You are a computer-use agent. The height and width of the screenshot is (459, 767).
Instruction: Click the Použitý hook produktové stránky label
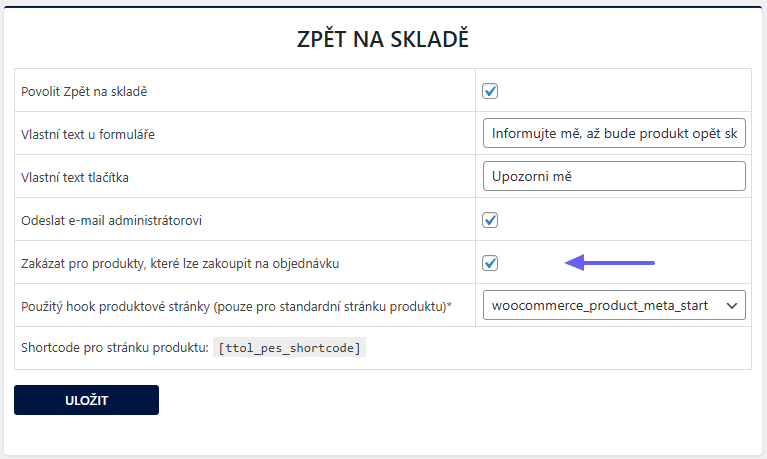pos(232,306)
